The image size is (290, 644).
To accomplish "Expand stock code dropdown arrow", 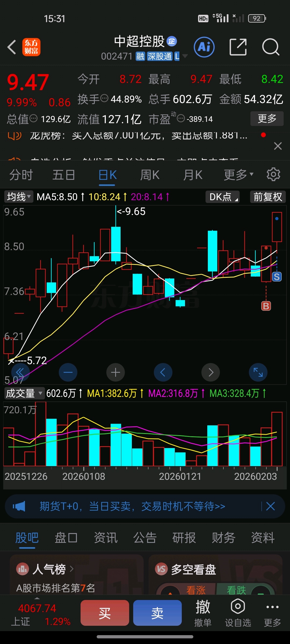I will [185, 56].
